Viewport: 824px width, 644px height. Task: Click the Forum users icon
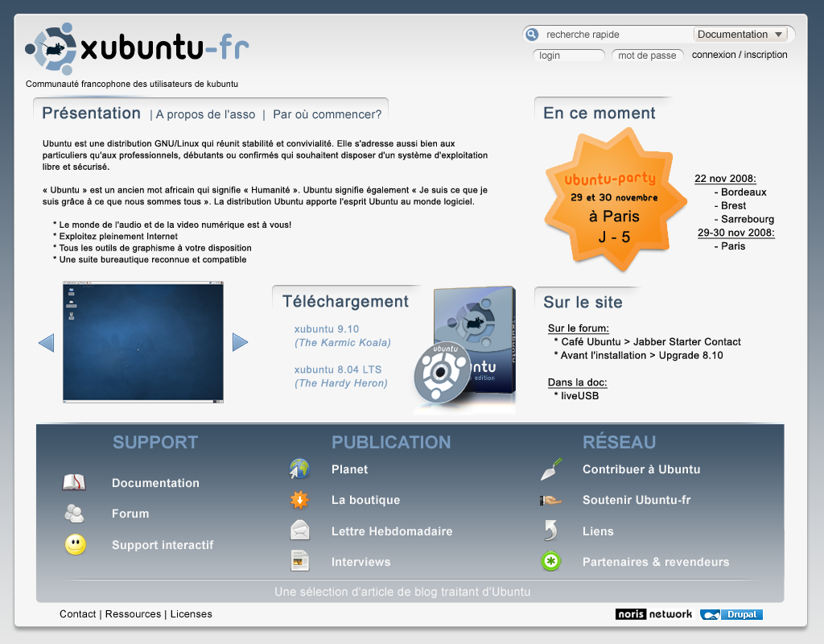point(74,514)
